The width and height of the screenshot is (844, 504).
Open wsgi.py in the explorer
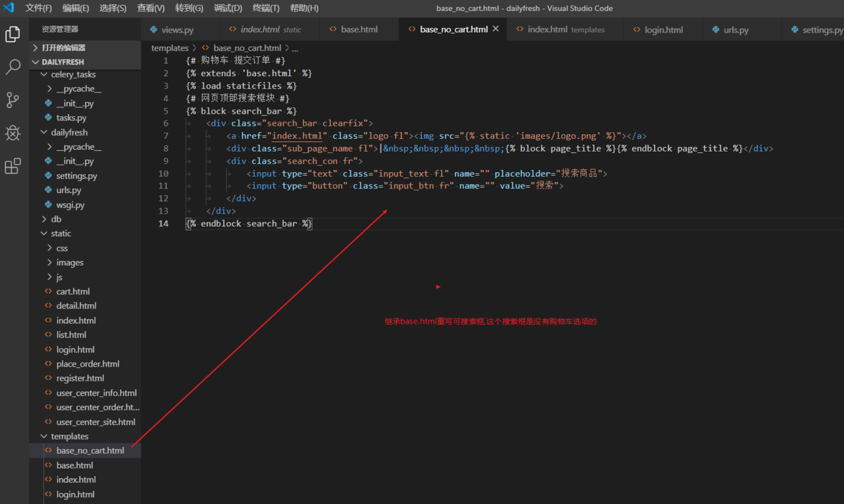tap(85, 205)
